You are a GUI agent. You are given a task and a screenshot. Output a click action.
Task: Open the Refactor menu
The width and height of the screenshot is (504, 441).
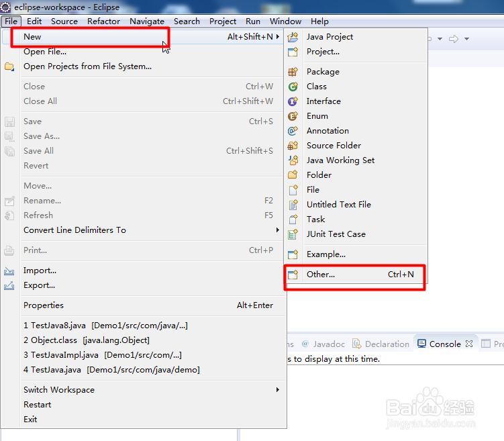[103, 21]
